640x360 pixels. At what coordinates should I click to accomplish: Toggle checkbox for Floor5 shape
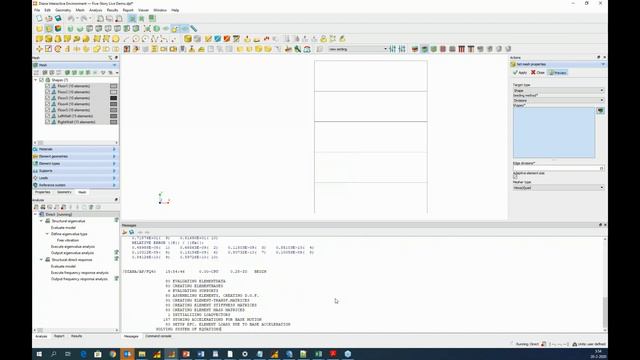pos(47,110)
